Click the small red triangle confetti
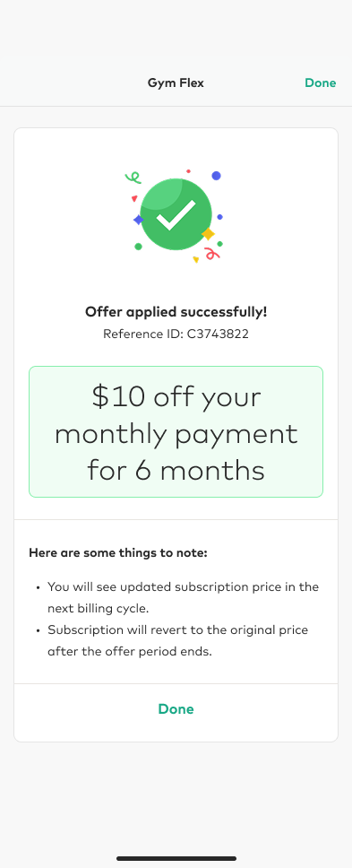352x868 pixels. point(134,198)
